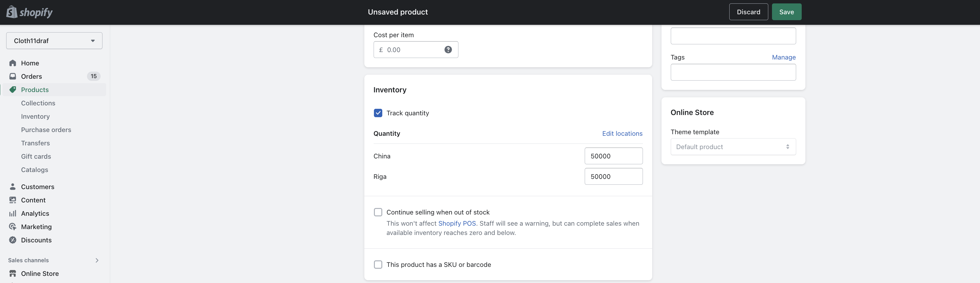Image resolution: width=980 pixels, height=283 pixels.
Task: Click the green Save button
Action: [786, 12]
